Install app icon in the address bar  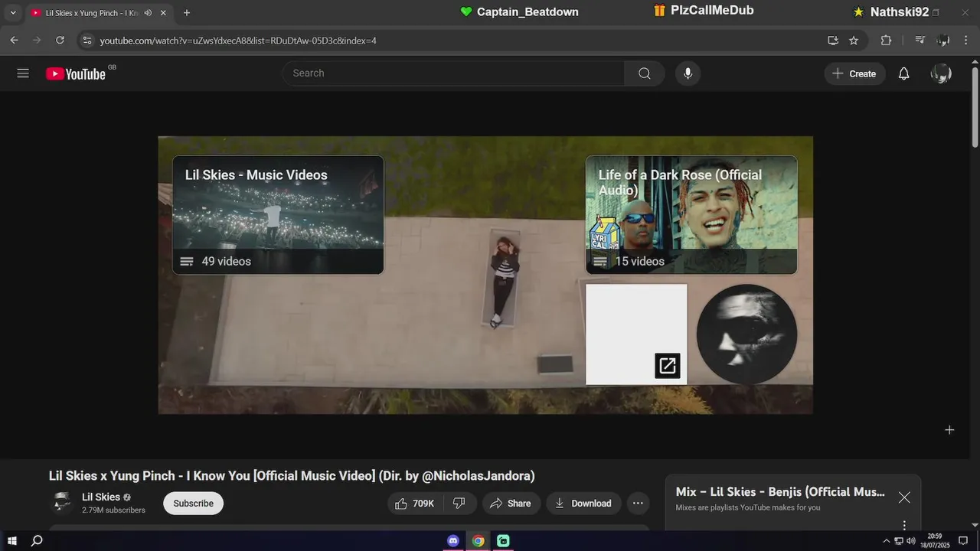tap(833, 40)
